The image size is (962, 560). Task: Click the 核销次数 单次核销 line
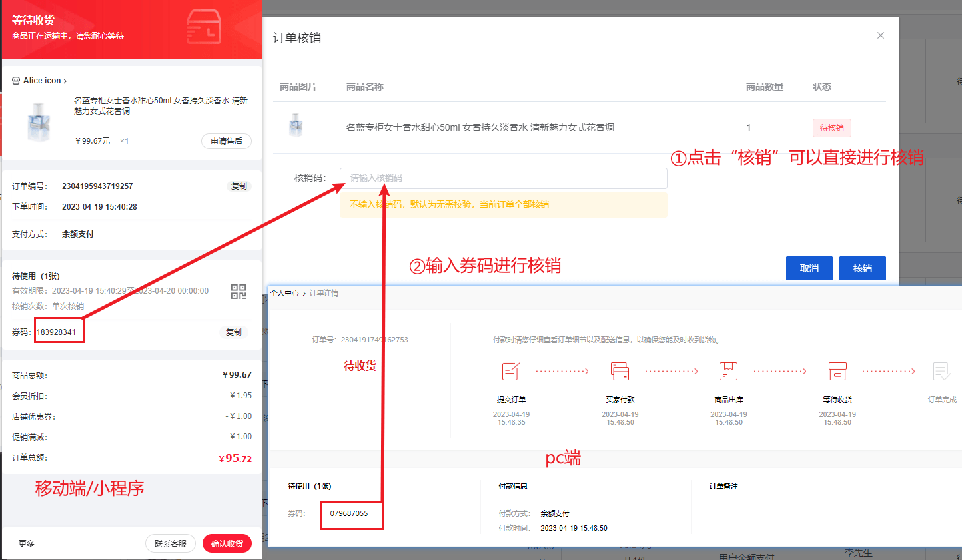click(x=48, y=306)
